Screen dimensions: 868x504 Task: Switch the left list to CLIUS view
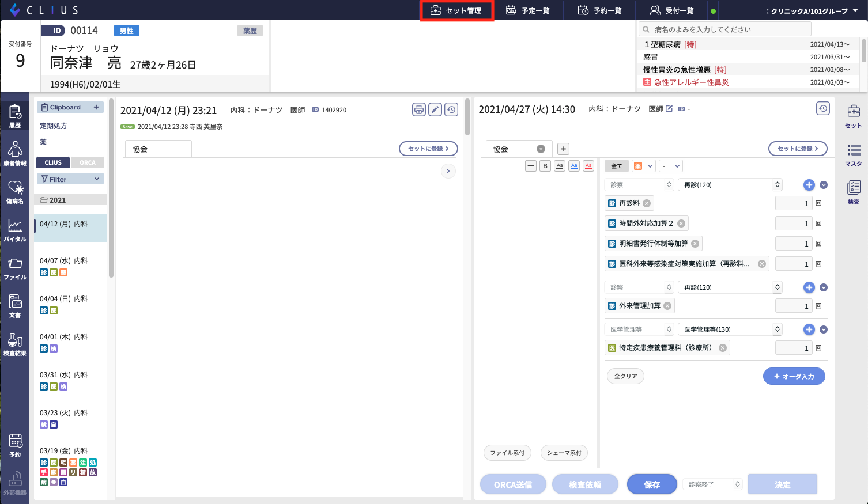click(53, 162)
